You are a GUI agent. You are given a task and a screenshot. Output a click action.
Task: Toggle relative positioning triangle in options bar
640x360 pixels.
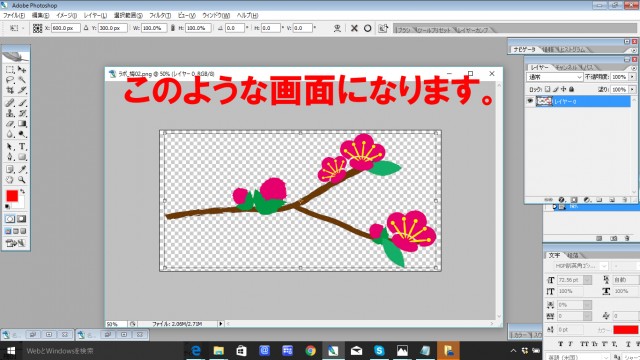[86, 28]
